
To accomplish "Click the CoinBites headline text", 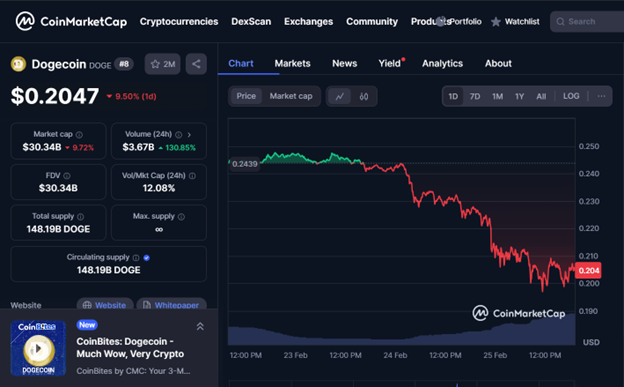I will [x=130, y=348].
